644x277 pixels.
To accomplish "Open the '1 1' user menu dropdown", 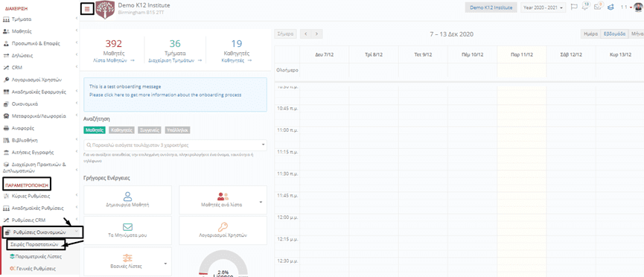I will (626, 7).
